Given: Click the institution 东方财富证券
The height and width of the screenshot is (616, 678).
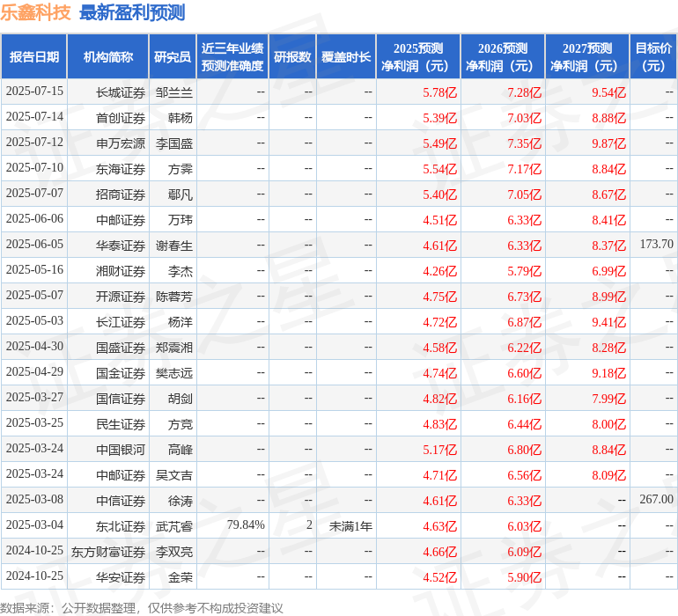Looking at the screenshot, I should tap(108, 552).
